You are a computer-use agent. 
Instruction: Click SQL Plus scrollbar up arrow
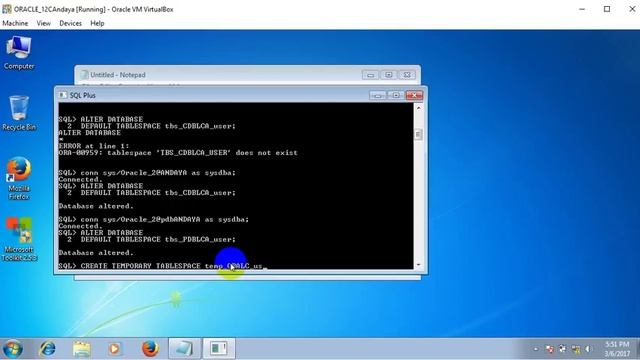pyautogui.click(x=418, y=108)
